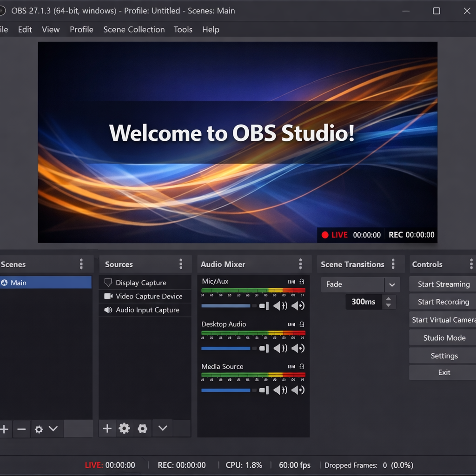Expand the Scenes panel chevron

pyautogui.click(x=53, y=429)
